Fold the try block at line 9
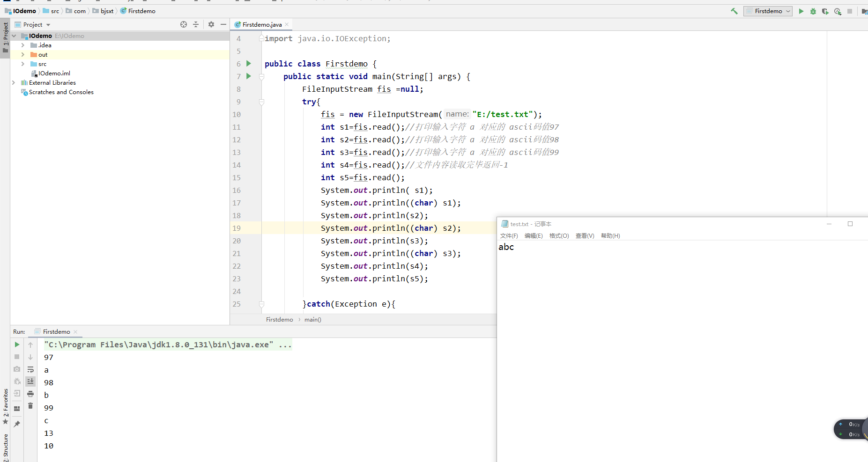This screenshot has width=868, height=462. click(x=262, y=102)
